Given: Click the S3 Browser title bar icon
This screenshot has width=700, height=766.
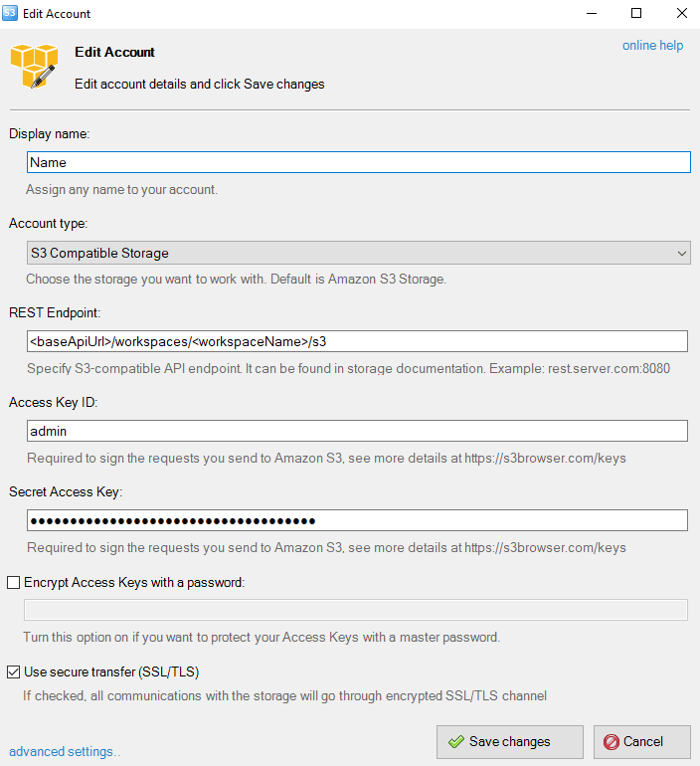Looking at the screenshot, I should pos(10,13).
